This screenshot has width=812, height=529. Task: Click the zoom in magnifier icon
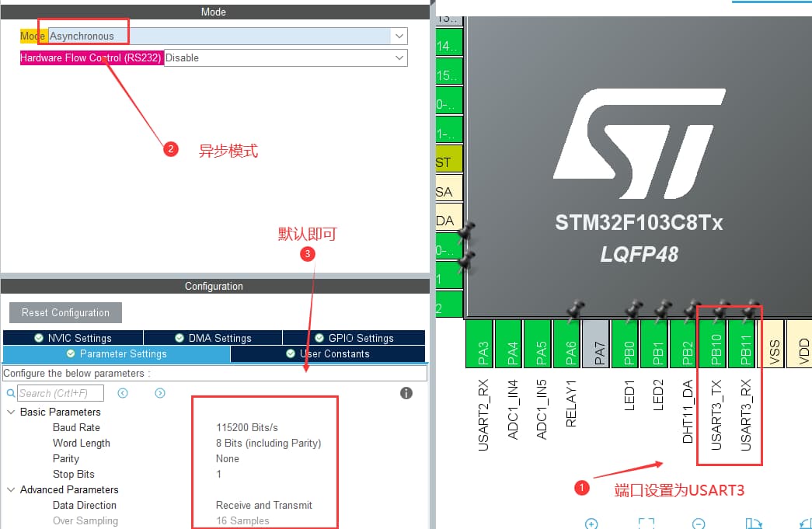(591, 524)
